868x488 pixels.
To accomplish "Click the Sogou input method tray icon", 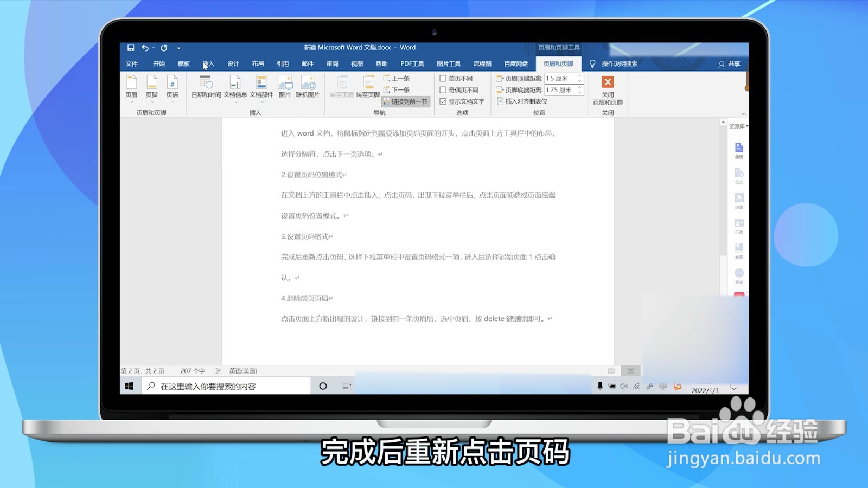I will (x=677, y=386).
